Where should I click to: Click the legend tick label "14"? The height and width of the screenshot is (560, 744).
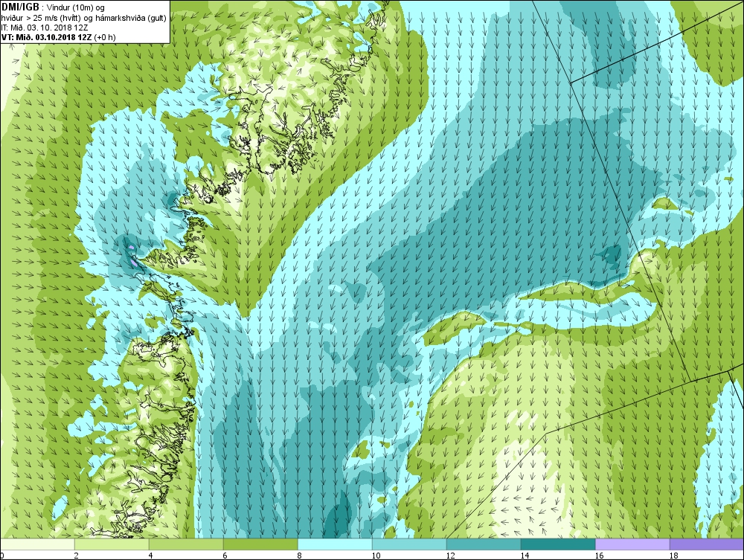pyautogui.click(x=525, y=556)
